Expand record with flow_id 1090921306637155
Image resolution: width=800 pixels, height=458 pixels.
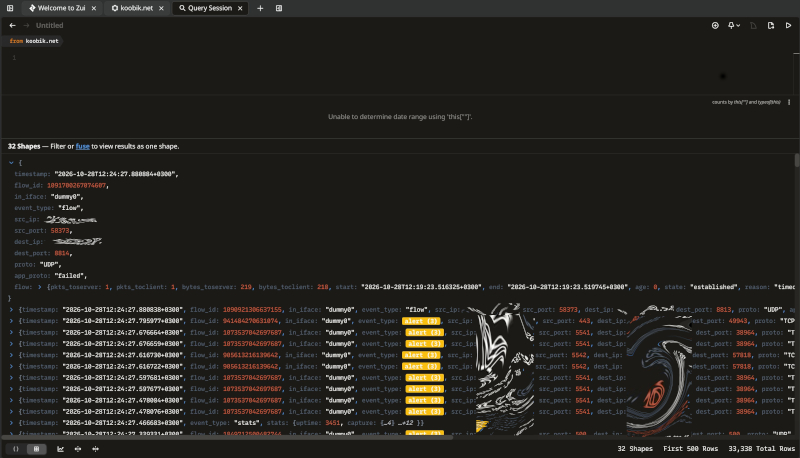tap(11, 310)
